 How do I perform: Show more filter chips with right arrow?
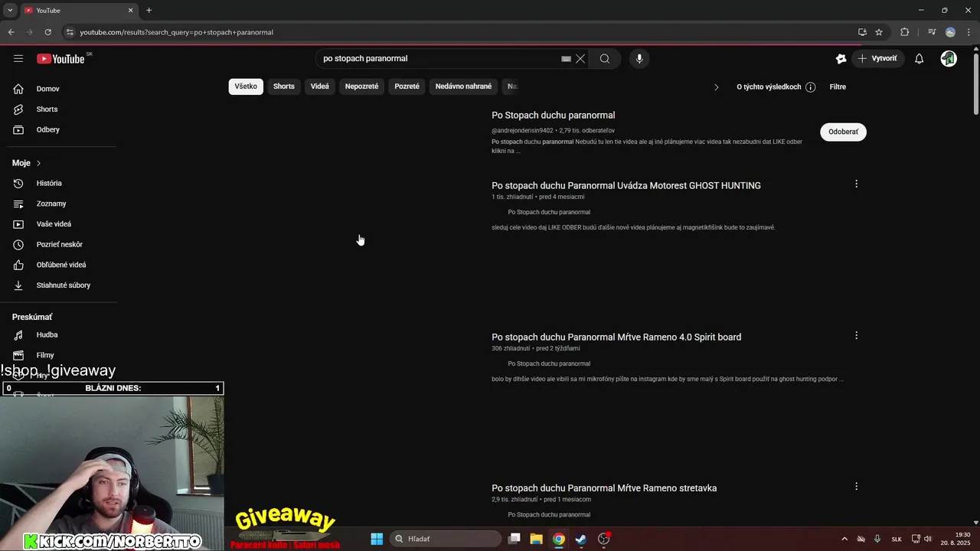point(717,87)
